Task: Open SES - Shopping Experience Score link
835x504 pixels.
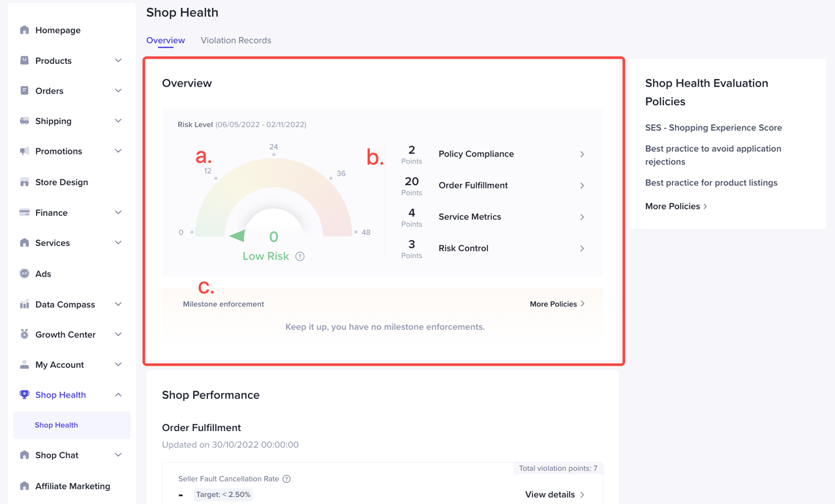Action: (713, 128)
